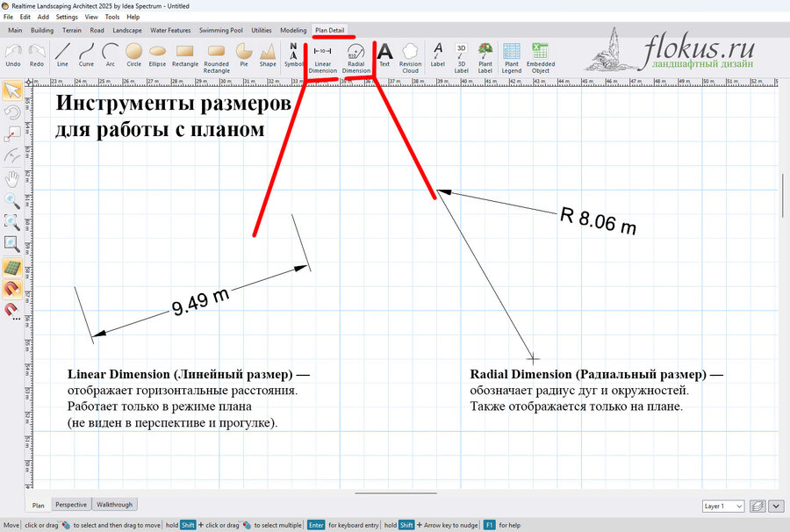
Task: Activate the Radial Dimension tool
Action: tap(356, 58)
